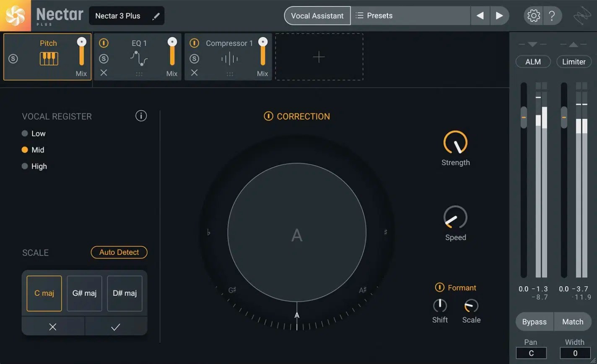The height and width of the screenshot is (364, 597).
Task: Solo the EQ 1 module
Action: pos(104,59)
